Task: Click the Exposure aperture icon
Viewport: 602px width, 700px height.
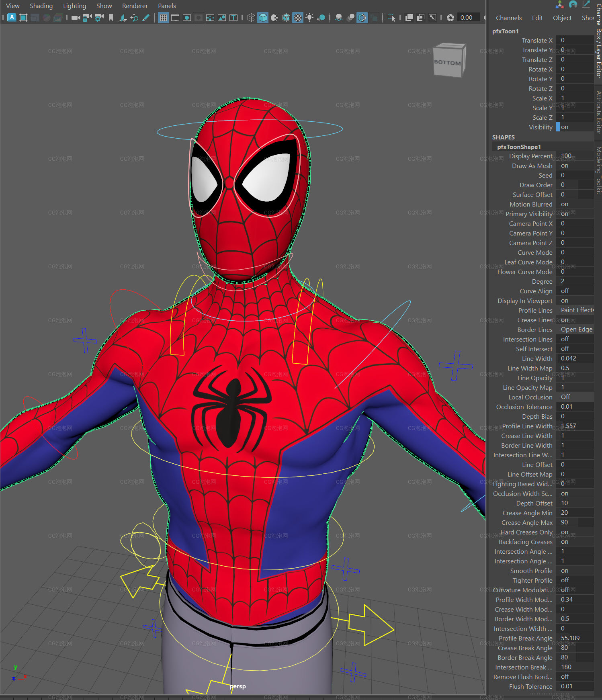Action: coord(450,18)
